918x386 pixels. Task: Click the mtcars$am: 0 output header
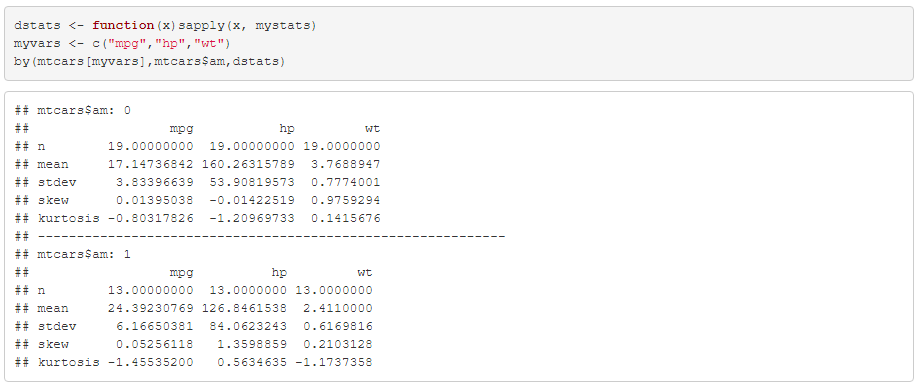tap(73, 110)
